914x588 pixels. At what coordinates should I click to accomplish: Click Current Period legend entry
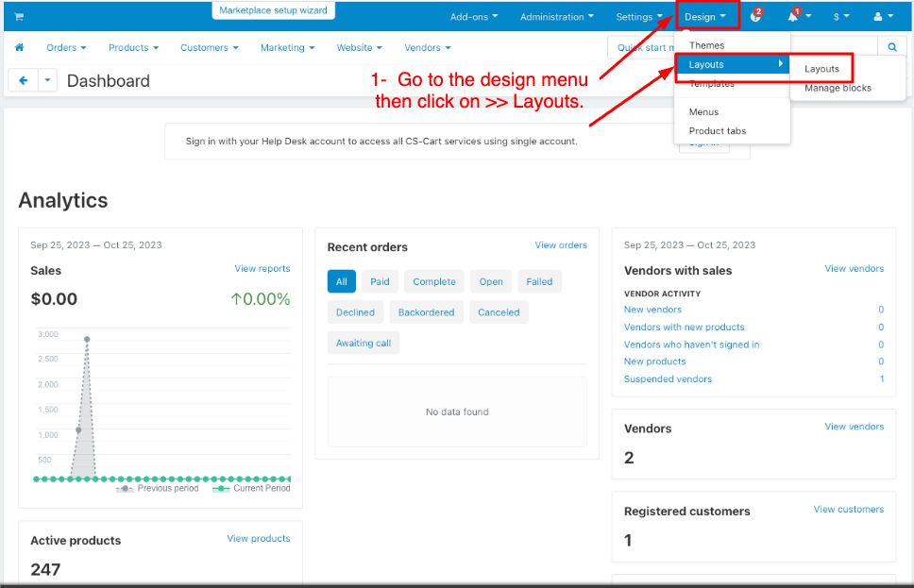tap(251, 488)
